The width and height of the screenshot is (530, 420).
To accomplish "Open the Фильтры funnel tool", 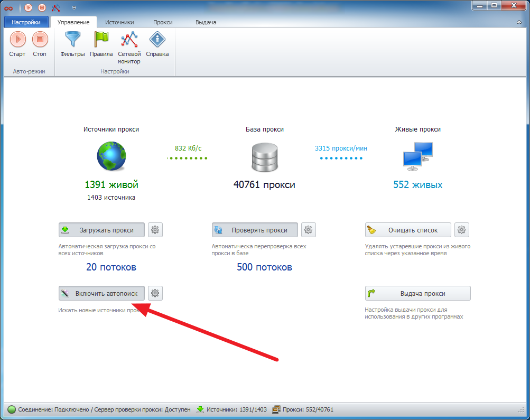I will [x=72, y=40].
